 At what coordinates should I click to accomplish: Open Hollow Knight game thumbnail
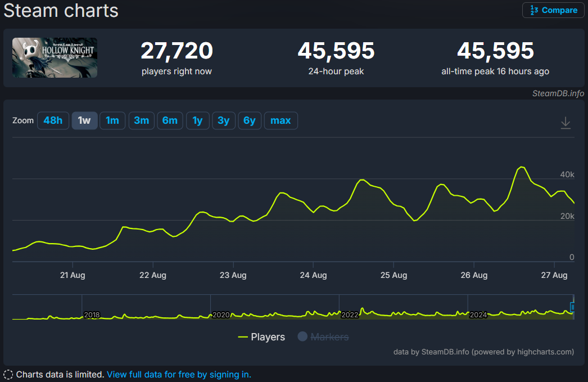point(55,57)
